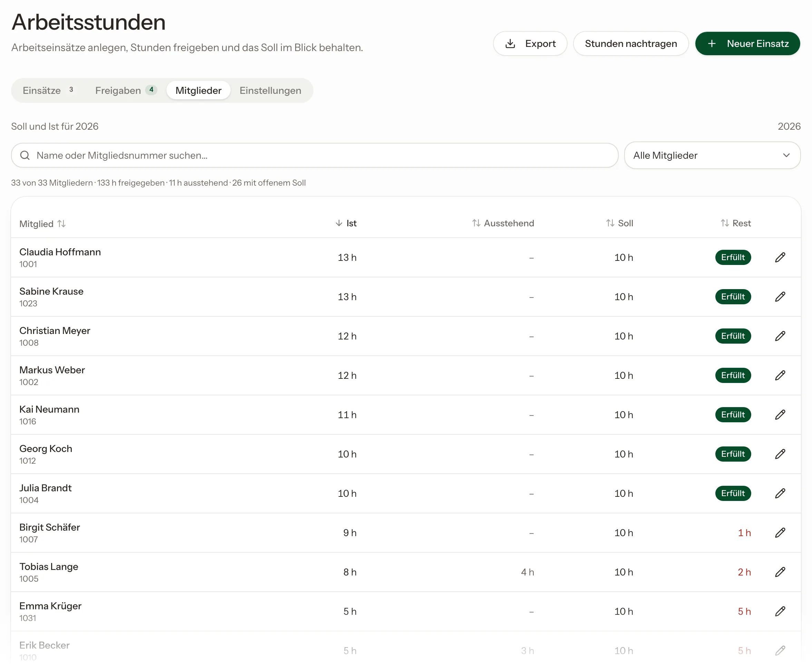The image size is (812, 670).
Task: Click member number 1002 under Markus Weber
Action: pos(29,383)
